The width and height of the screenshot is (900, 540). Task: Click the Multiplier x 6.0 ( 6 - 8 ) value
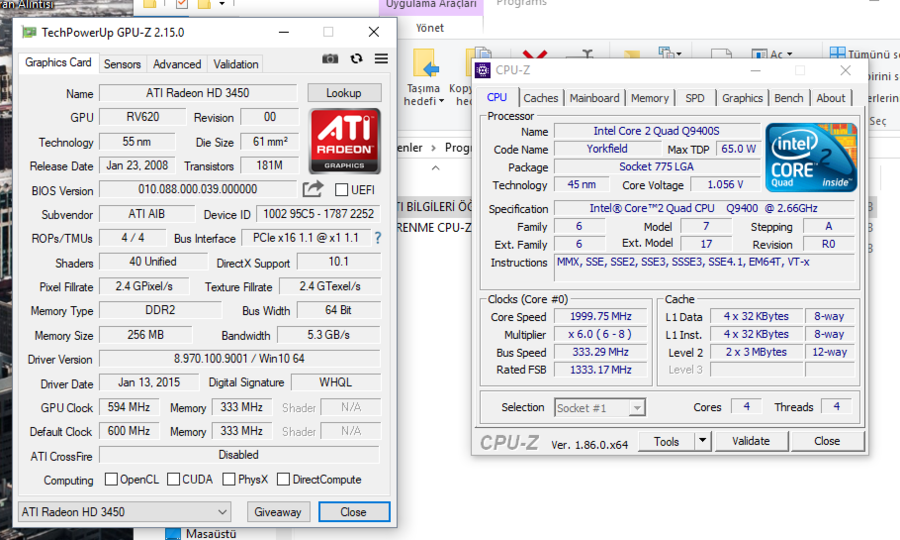pos(600,335)
